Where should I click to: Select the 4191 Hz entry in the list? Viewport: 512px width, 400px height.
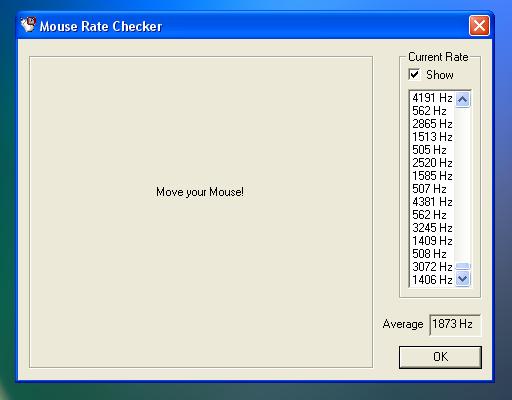(x=432, y=98)
